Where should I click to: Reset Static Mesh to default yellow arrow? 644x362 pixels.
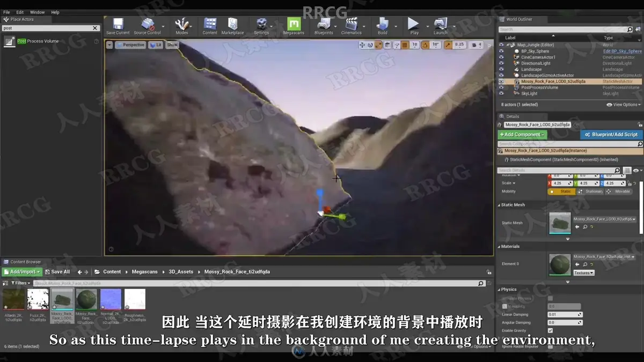pyautogui.click(x=592, y=227)
